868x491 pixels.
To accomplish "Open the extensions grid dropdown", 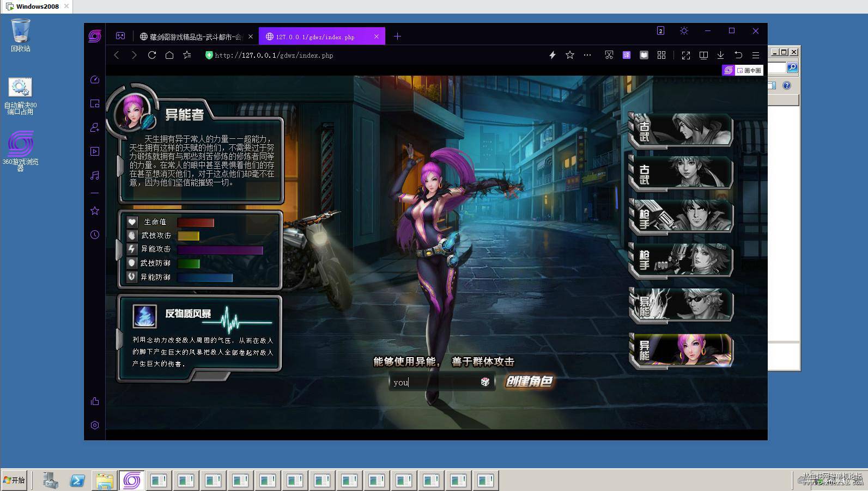I will click(x=661, y=55).
